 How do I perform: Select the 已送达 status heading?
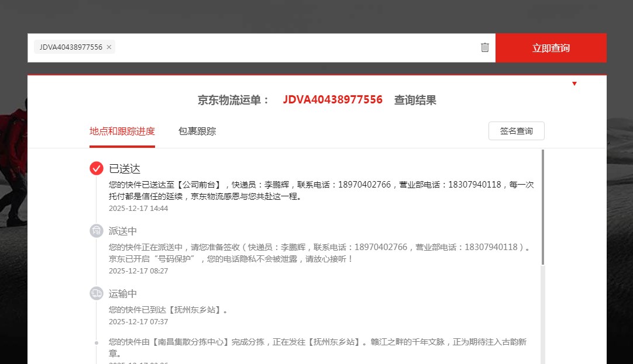[125, 169]
